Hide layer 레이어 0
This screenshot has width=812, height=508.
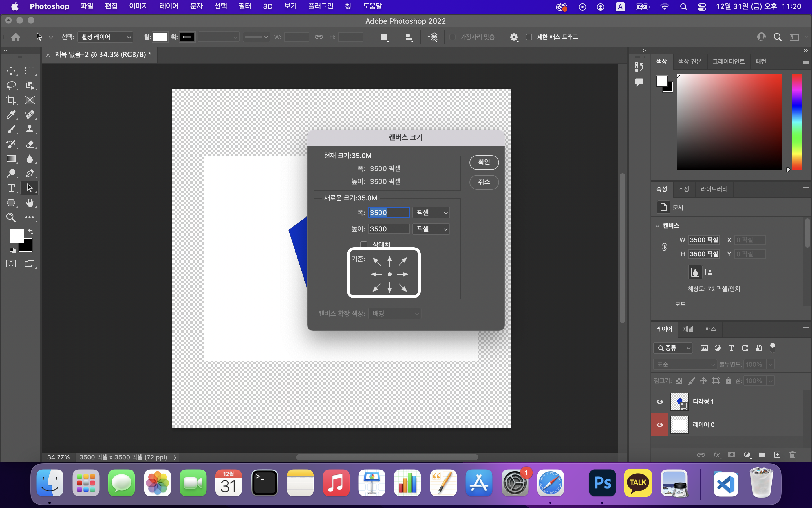pyautogui.click(x=660, y=425)
